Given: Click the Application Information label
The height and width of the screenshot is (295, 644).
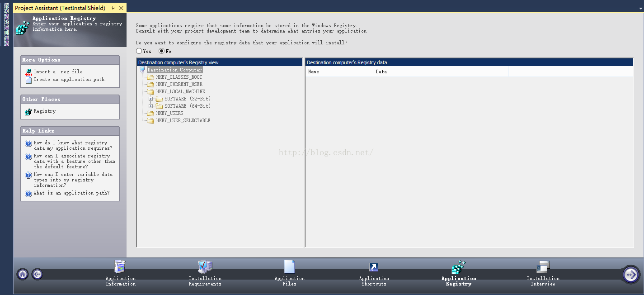Looking at the screenshot, I should [x=120, y=281].
